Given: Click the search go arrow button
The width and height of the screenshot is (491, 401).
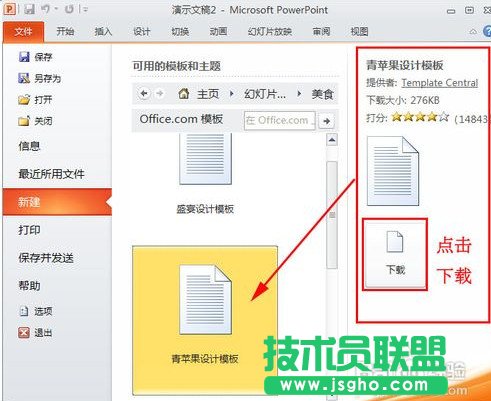Looking at the screenshot, I should (327, 121).
